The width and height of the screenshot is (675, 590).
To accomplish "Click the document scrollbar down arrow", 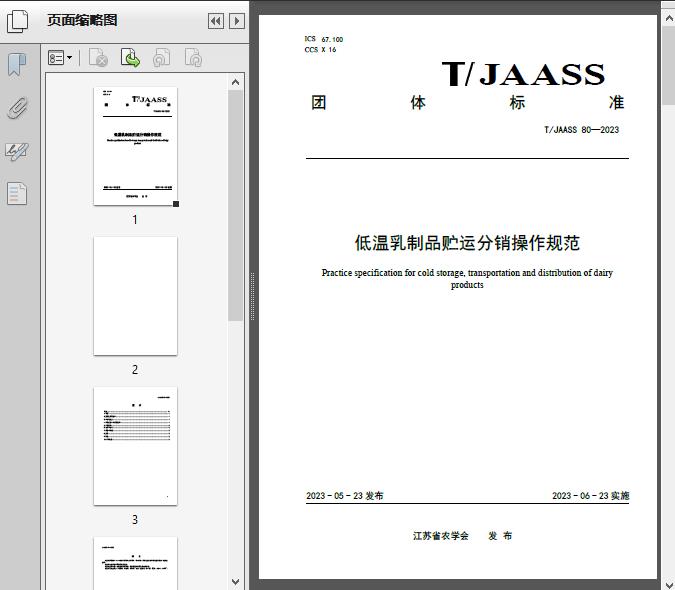I will (669, 585).
